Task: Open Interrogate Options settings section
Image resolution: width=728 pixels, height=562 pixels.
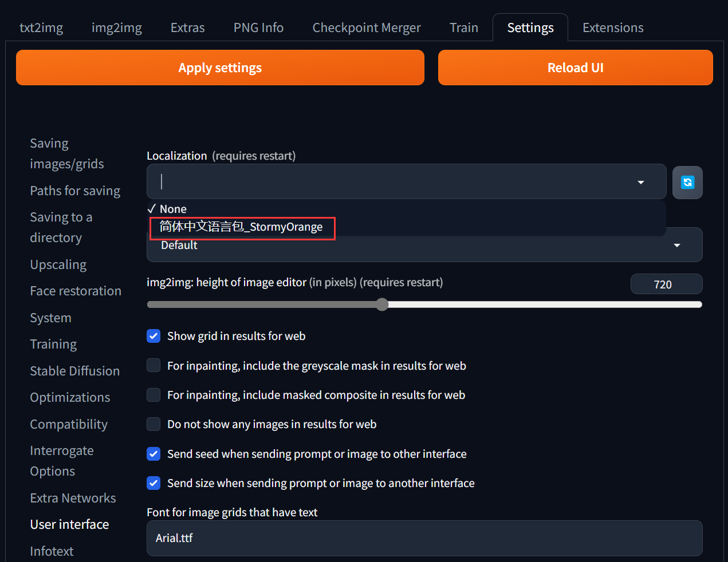Action: coord(62,461)
